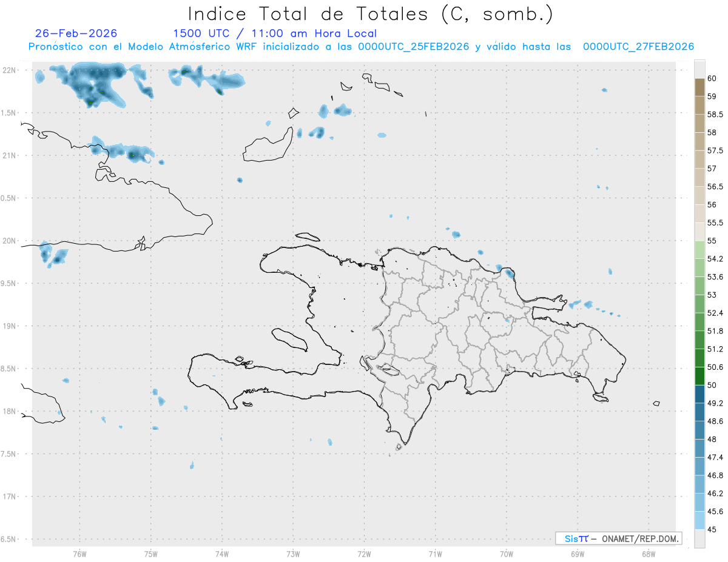Click the dark green swatch between 50 and 50.6

point(699,376)
